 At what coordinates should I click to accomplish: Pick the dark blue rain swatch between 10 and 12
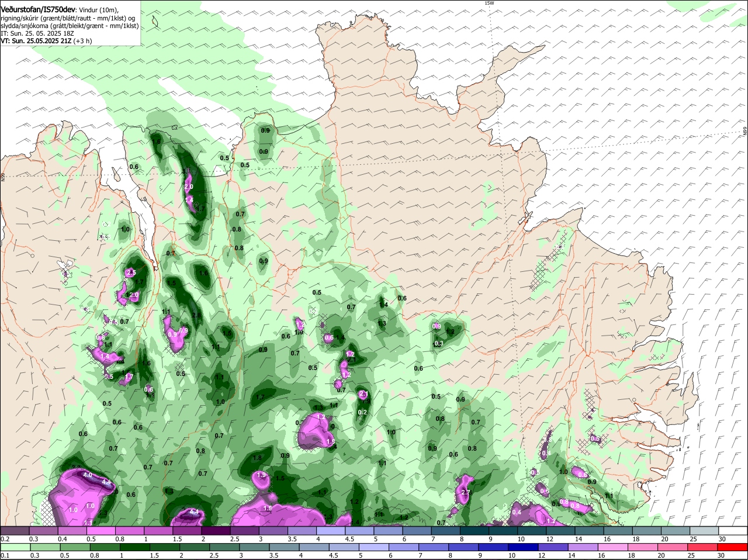pos(522,548)
